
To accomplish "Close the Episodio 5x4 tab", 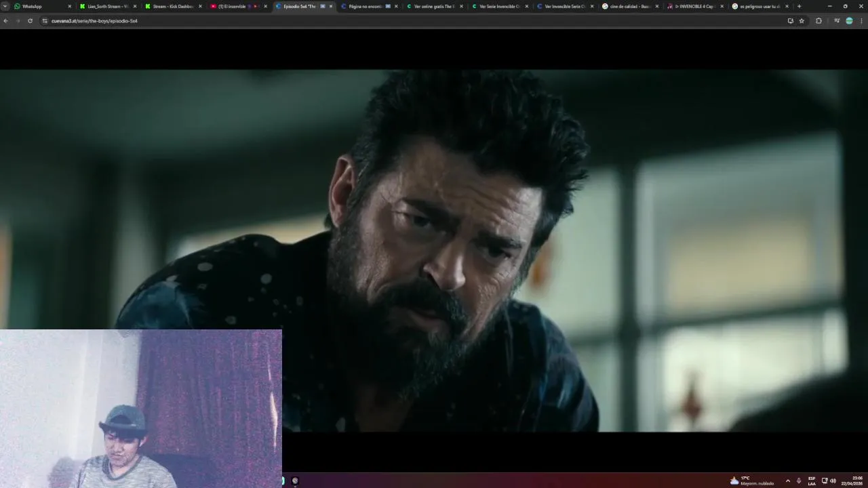I will click(x=331, y=6).
